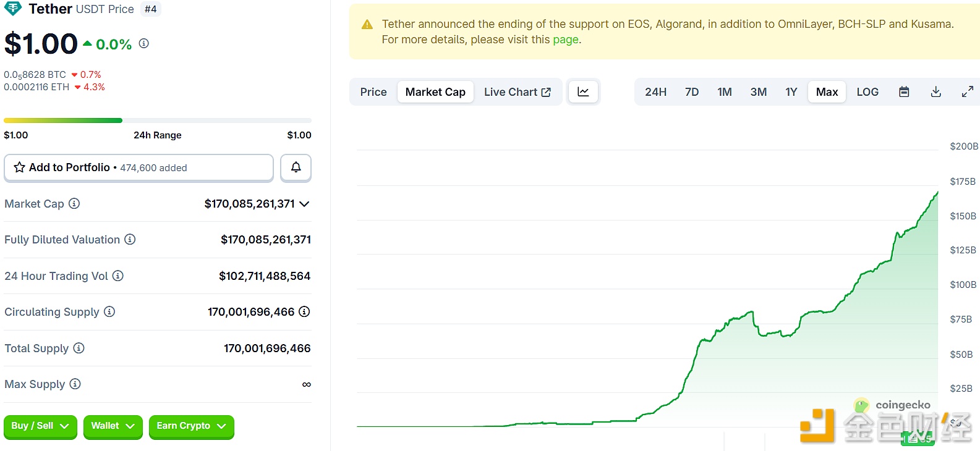This screenshot has height=451, width=980.
Task: Click the calendar date range icon
Action: [x=904, y=92]
